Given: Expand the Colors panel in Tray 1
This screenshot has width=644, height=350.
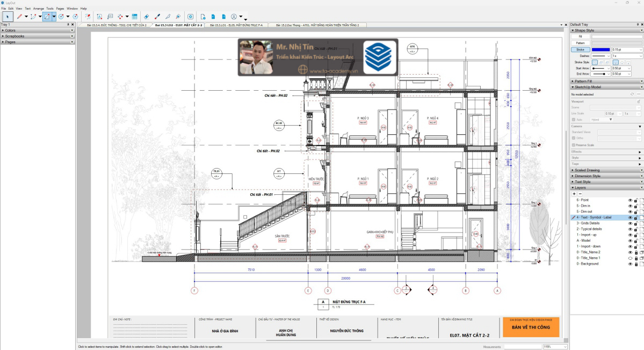Looking at the screenshot, I should pos(37,31).
